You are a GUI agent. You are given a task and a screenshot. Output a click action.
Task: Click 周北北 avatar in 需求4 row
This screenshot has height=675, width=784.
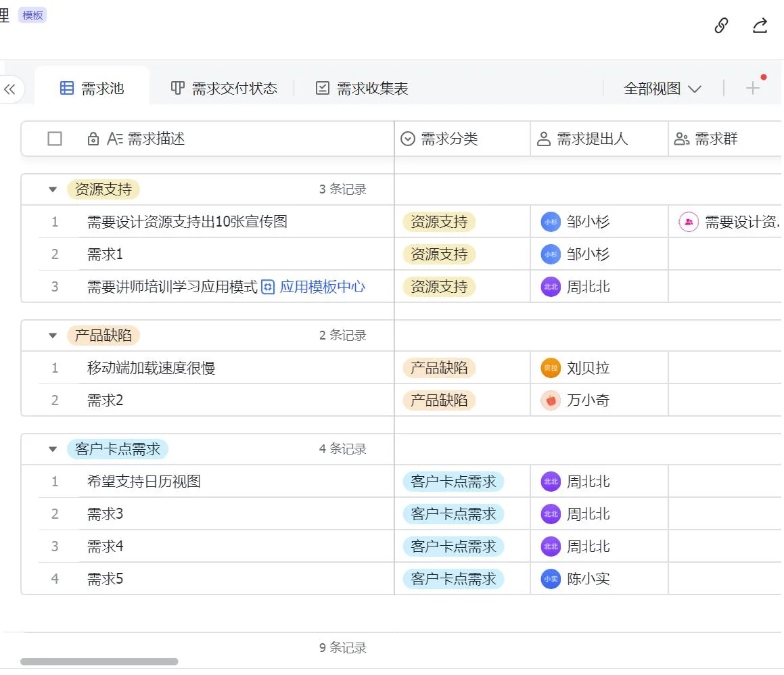point(551,546)
